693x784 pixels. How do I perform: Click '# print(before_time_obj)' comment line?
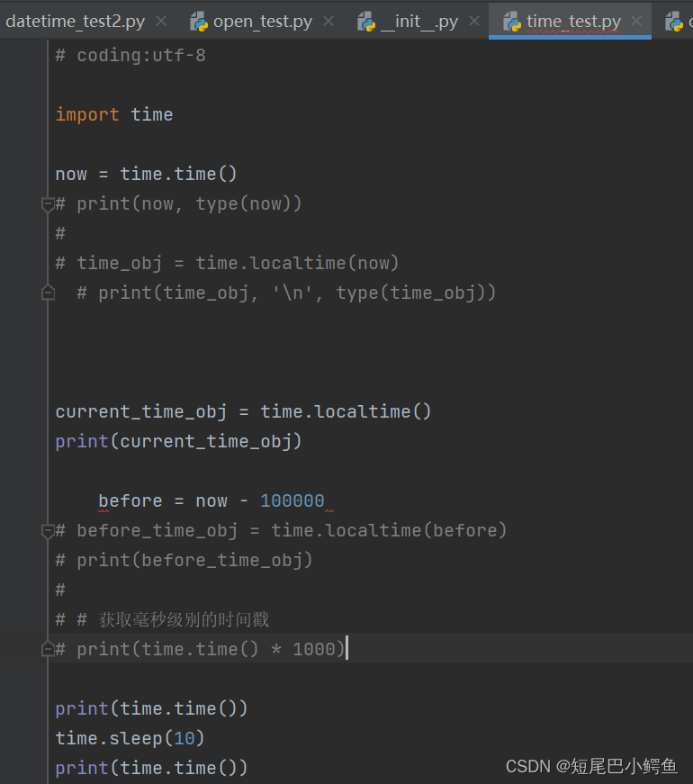[184, 560]
